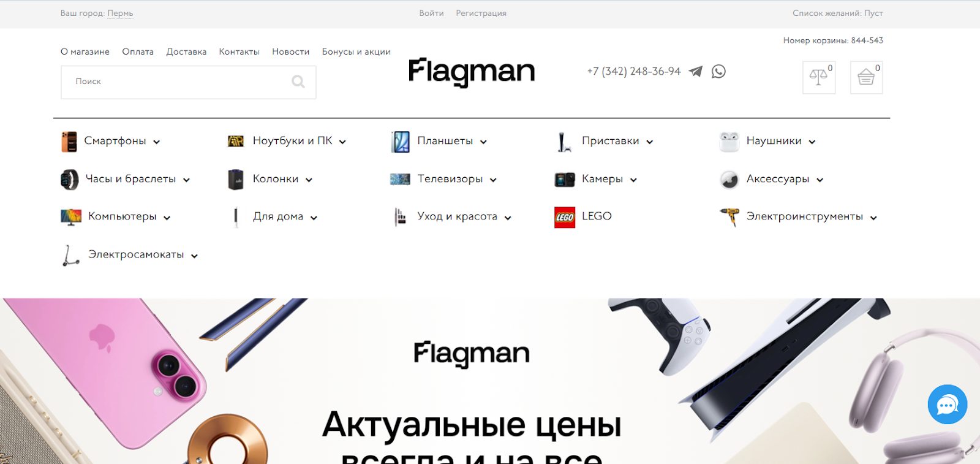The image size is (980, 464).
Task: Click the home vacuum category icon
Action: [x=236, y=217]
